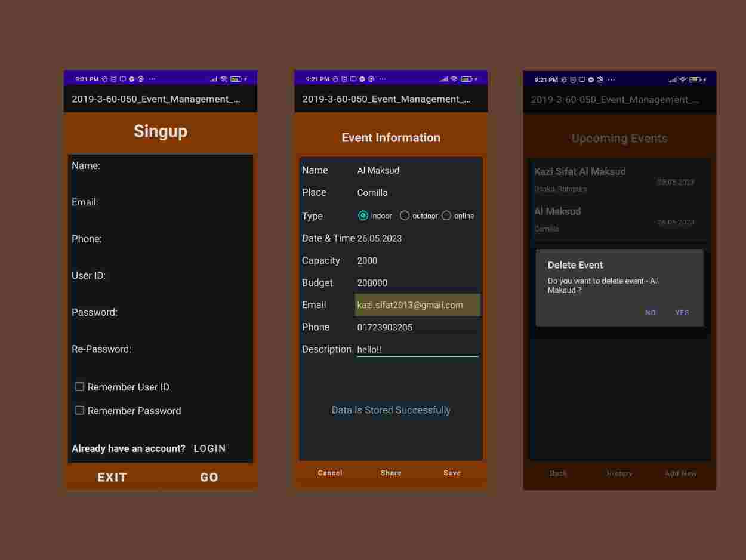Screen dimensions: 746x560
Task: Tap the battery icon on the Event Information screen
Action: click(x=466, y=79)
